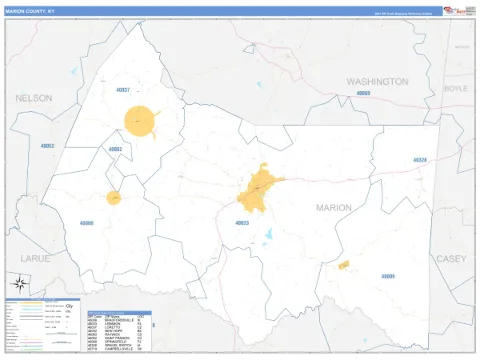
Task: Click the largest City label in legend
Action: click(69, 306)
